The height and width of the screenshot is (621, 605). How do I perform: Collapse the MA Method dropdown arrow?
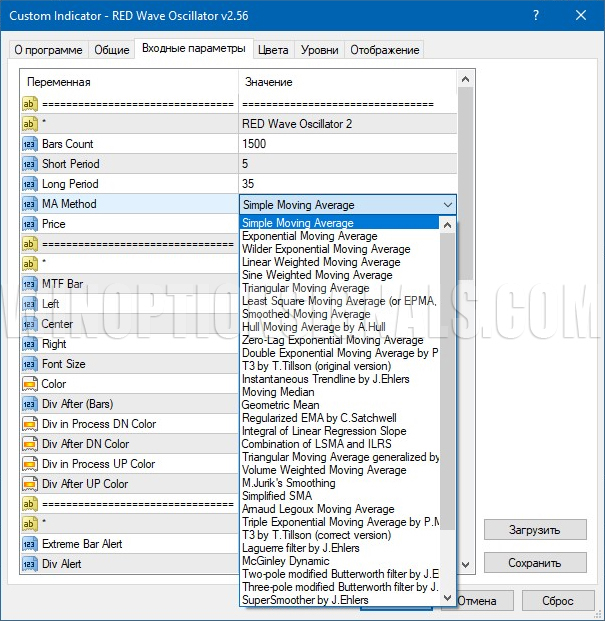click(x=446, y=205)
